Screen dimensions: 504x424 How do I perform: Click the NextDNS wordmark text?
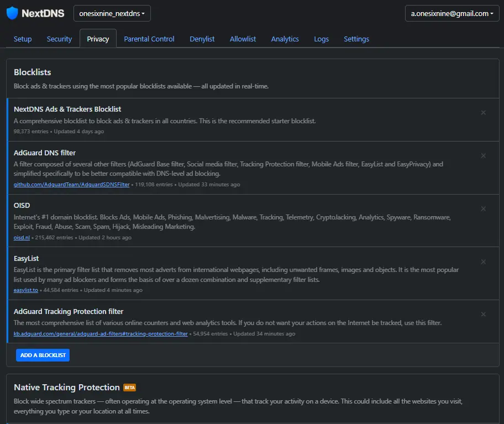point(43,13)
